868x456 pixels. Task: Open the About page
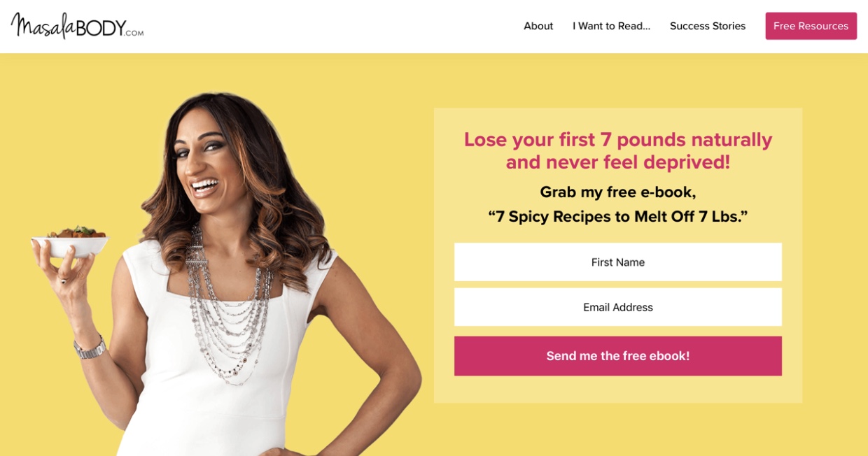(538, 26)
